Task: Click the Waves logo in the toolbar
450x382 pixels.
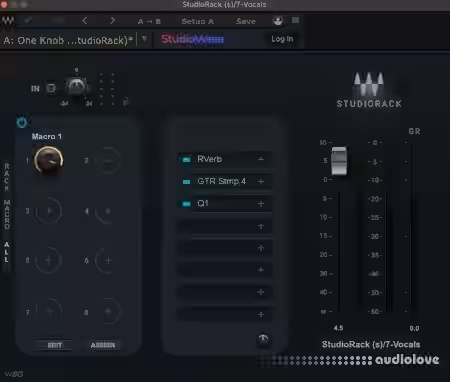Action: [x=8, y=21]
